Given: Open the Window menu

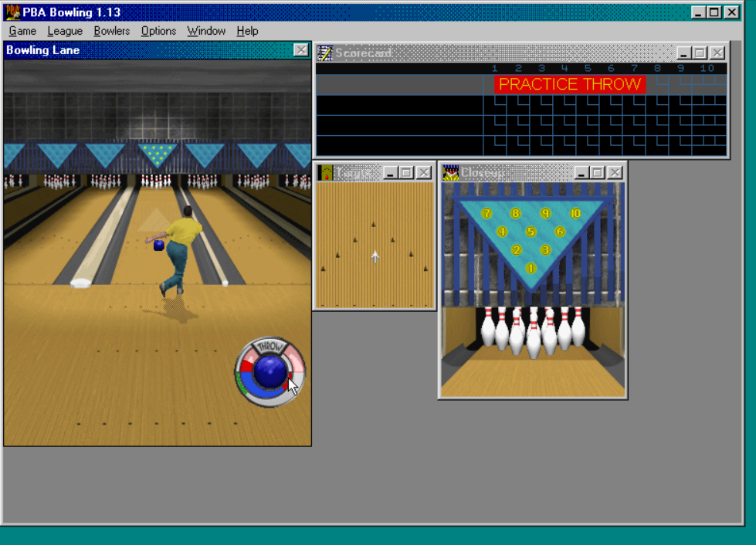Looking at the screenshot, I should pyautogui.click(x=205, y=31).
